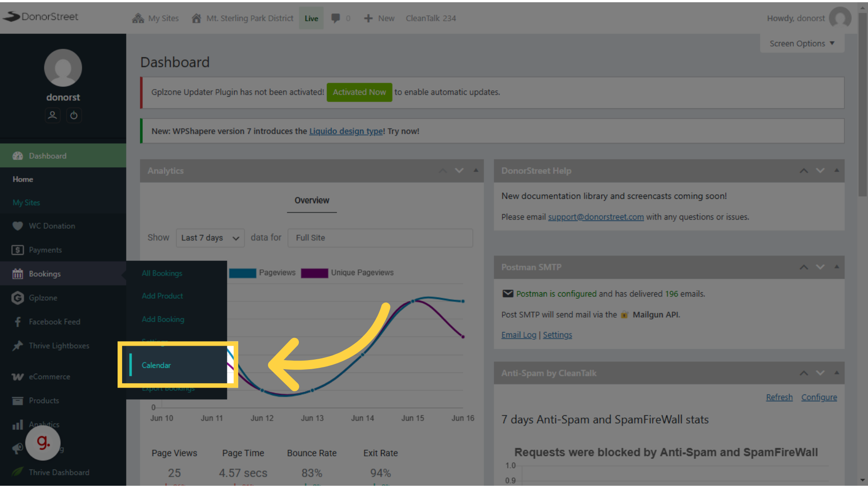Click the Thrive Dashboard leaf icon
Screen dimensions: 868x488
(x=18, y=472)
